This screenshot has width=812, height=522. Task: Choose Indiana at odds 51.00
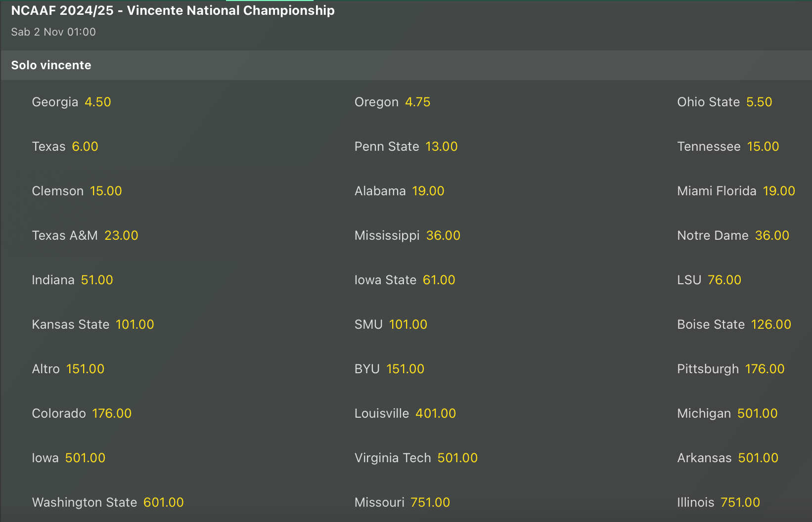pyautogui.click(x=72, y=280)
